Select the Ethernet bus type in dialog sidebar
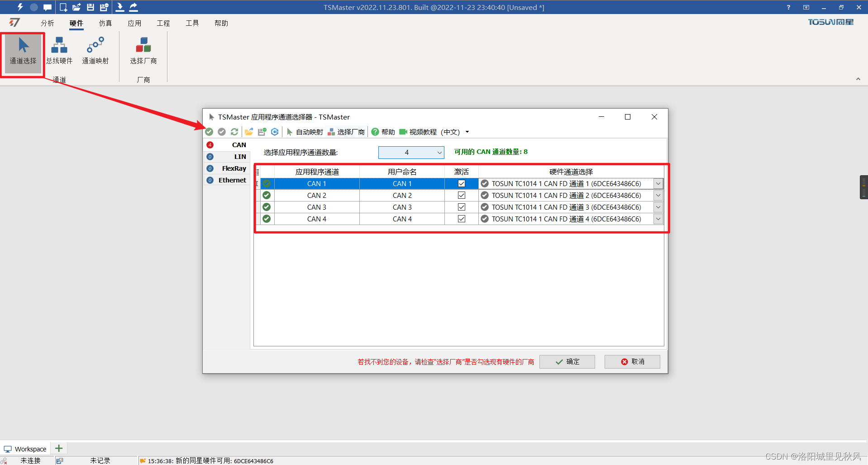The width and height of the screenshot is (868, 465). 227,180
